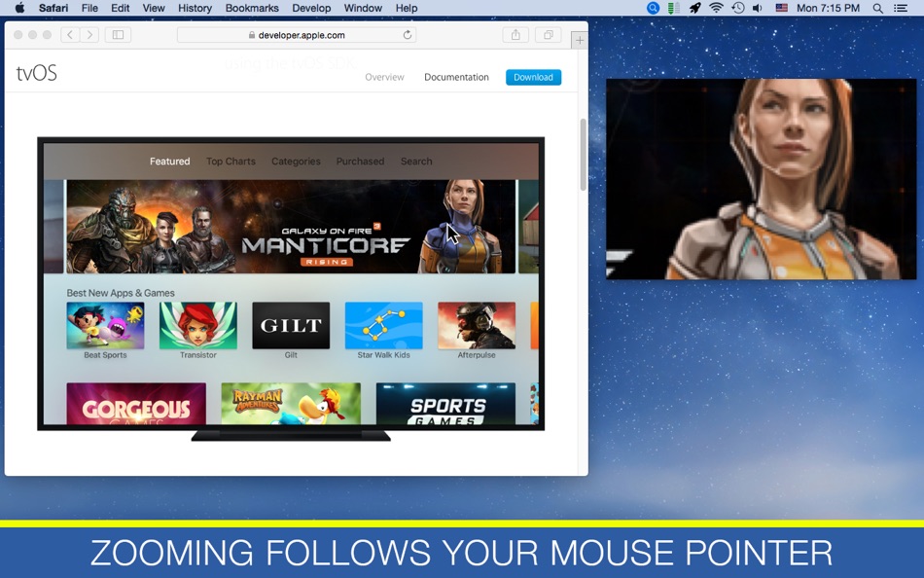
Task: Open the Help menu
Action: [x=406, y=8]
